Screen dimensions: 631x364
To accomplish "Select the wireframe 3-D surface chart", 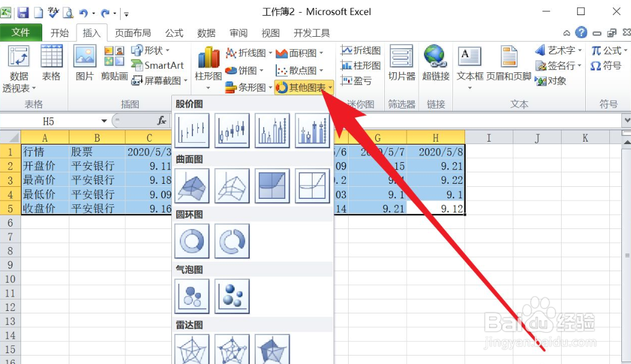I will click(x=232, y=186).
